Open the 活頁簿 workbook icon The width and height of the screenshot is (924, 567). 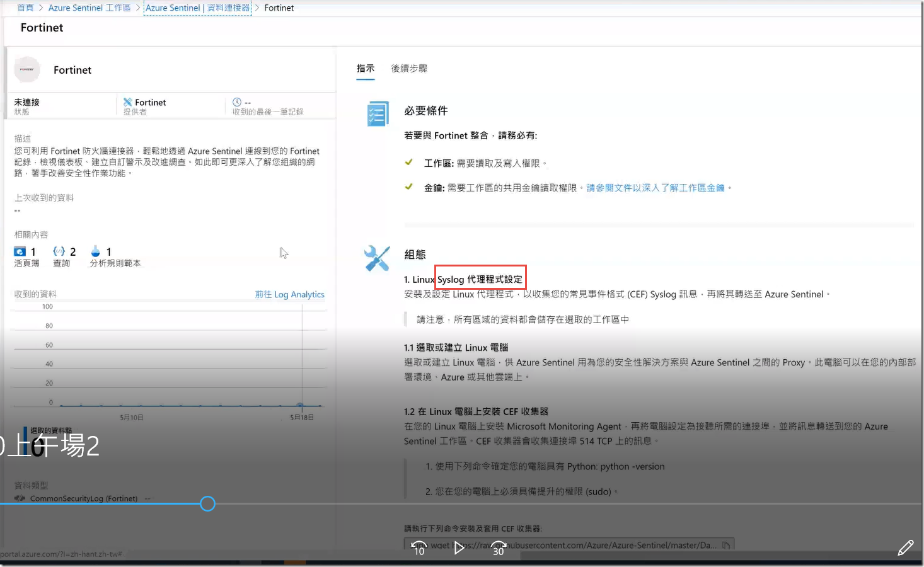(x=20, y=251)
